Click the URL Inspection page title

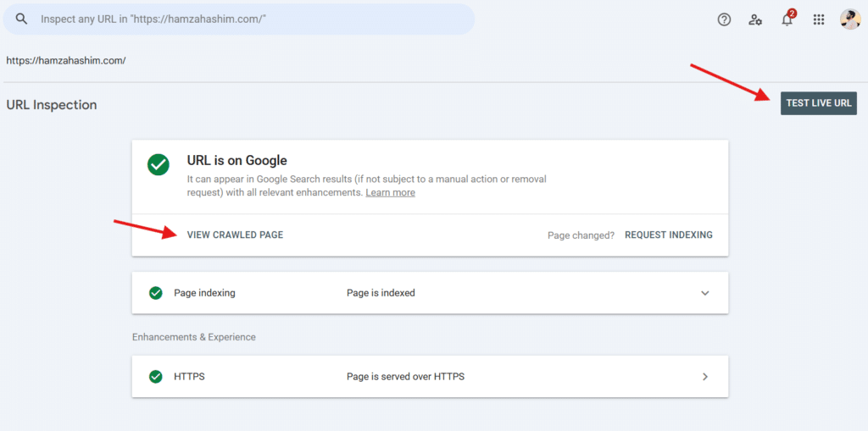tap(52, 104)
